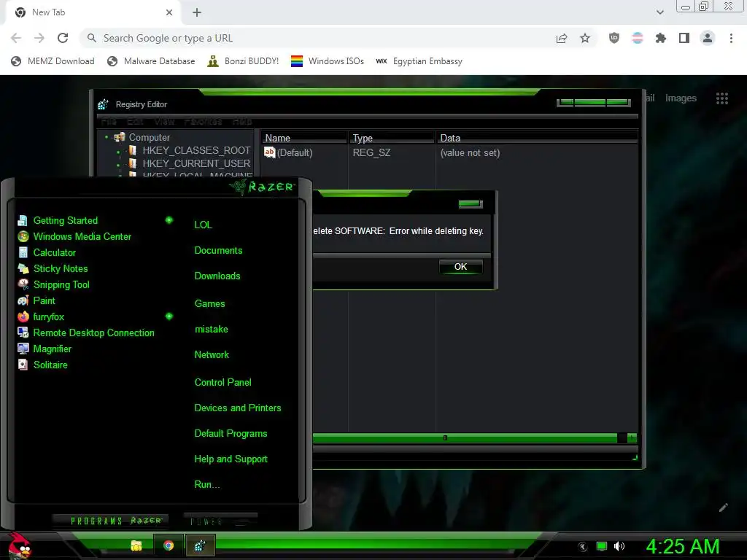
Task: Click OK in the error dialog
Action: (x=460, y=267)
